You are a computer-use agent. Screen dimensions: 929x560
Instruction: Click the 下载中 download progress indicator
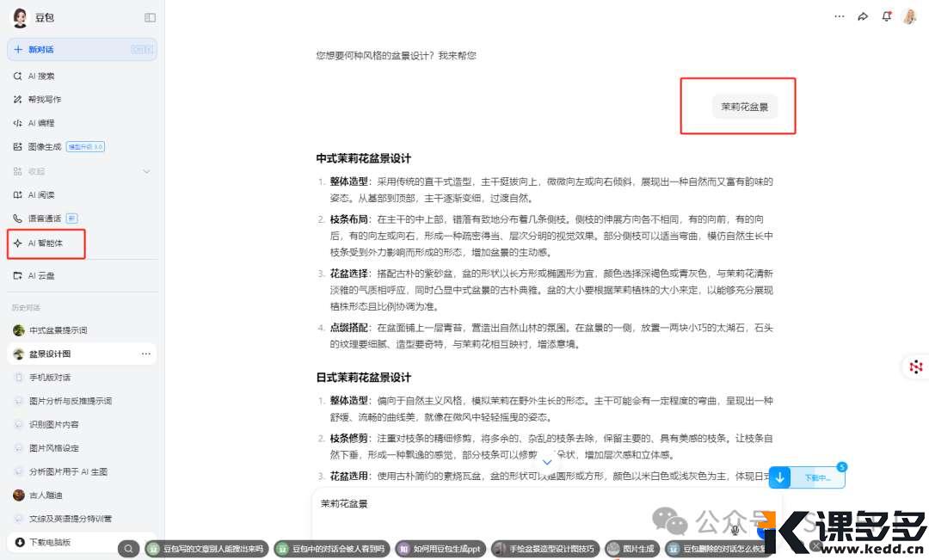point(812,477)
